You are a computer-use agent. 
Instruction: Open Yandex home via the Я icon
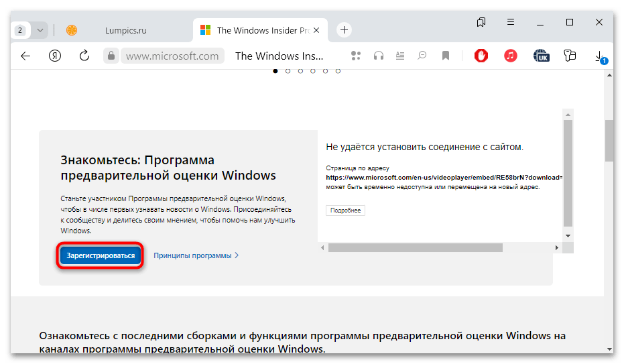point(55,56)
